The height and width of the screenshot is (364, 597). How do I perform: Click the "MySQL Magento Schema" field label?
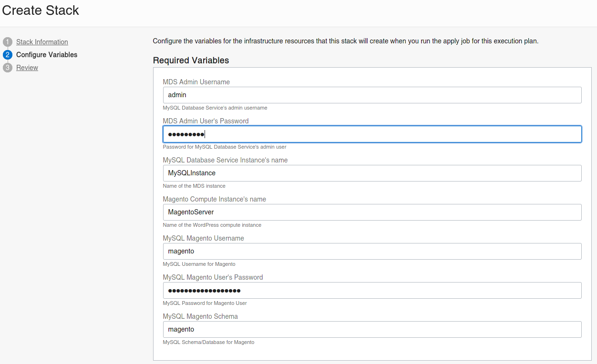pos(200,316)
